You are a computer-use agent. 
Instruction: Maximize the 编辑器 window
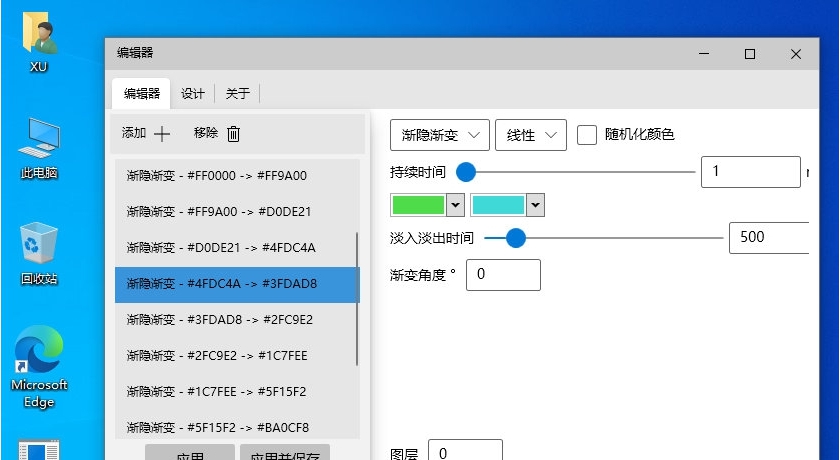click(750, 54)
